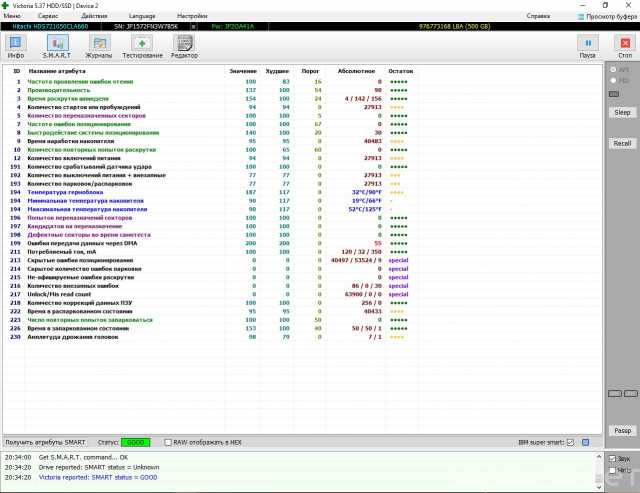Click log line 'Victoria reported: SMART status = GOOD'
The height and width of the screenshot is (493, 640).
pos(98,477)
